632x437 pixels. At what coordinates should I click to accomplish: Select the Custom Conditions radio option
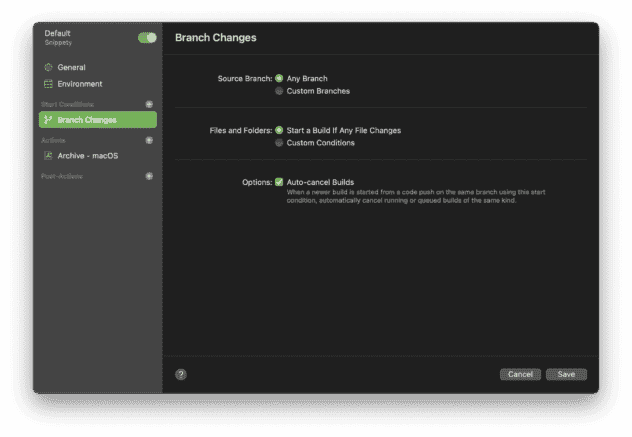click(279, 143)
